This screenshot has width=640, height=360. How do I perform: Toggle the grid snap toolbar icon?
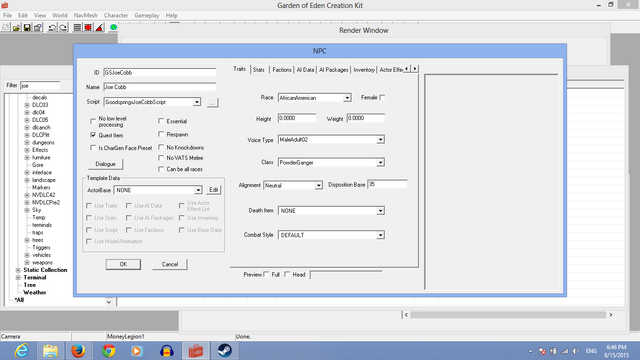78,28
